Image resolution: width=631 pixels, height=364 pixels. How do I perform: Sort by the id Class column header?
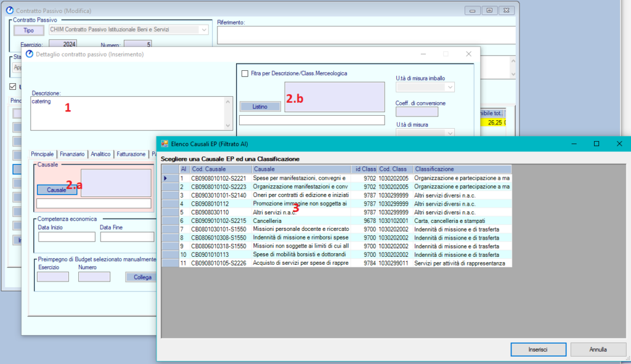(x=364, y=169)
